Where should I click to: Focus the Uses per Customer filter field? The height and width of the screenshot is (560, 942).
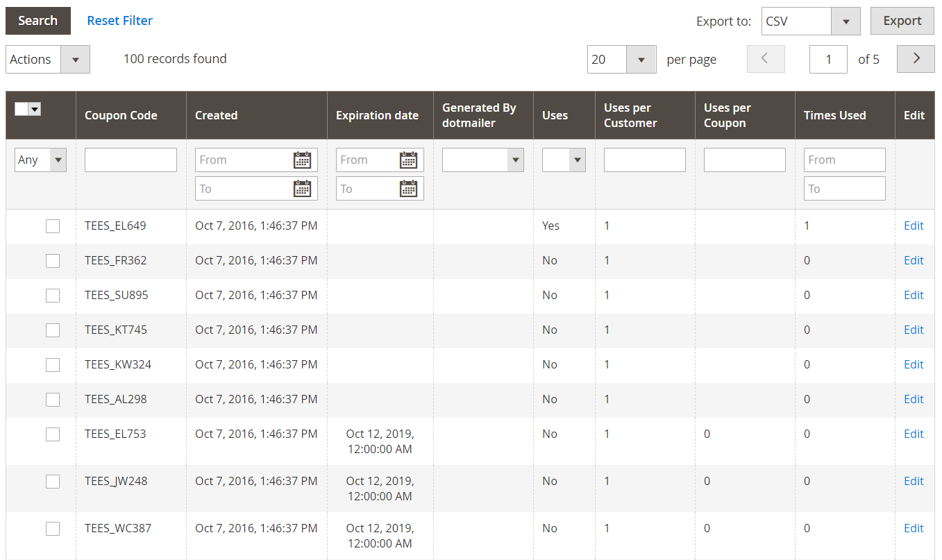tap(645, 160)
